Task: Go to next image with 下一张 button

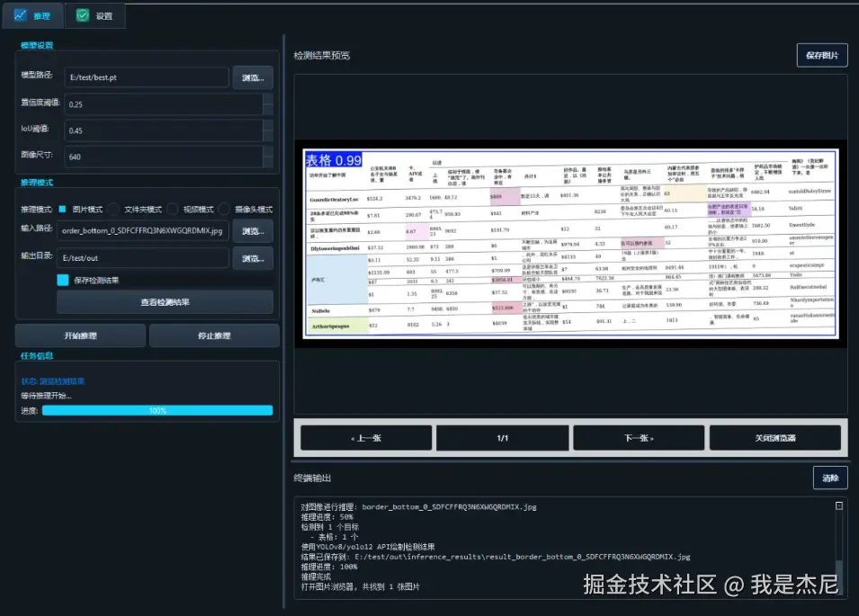Action: click(x=639, y=437)
